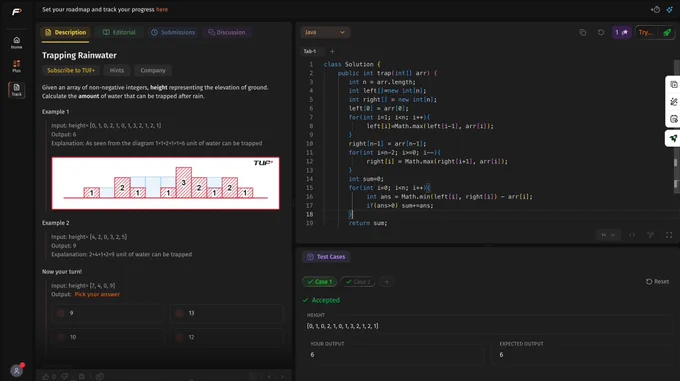Open the user profile avatar

[x=16, y=371]
